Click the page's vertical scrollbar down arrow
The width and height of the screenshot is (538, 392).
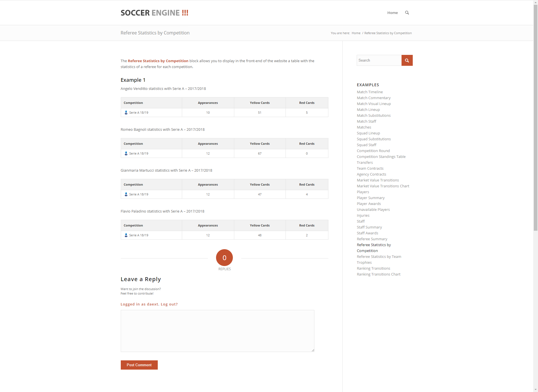pos(535,389)
